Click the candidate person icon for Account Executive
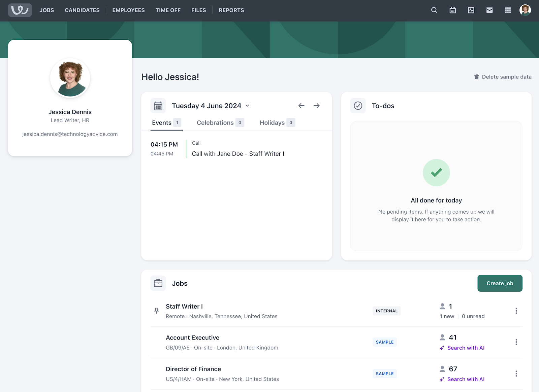 (442, 337)
